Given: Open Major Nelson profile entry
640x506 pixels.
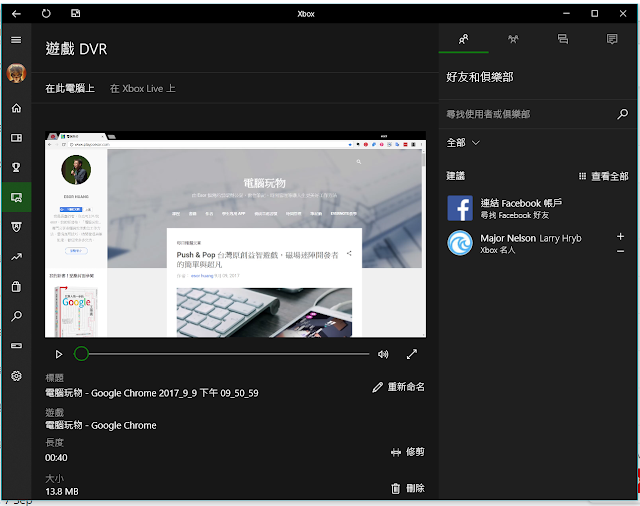Looking at the screenshot, I should [538, 243].
